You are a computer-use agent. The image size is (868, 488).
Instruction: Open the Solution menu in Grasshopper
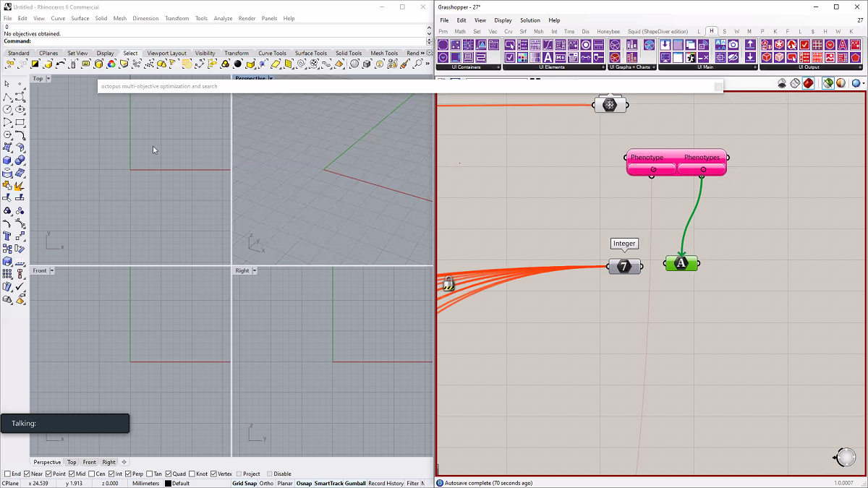(x=529, y=20)
